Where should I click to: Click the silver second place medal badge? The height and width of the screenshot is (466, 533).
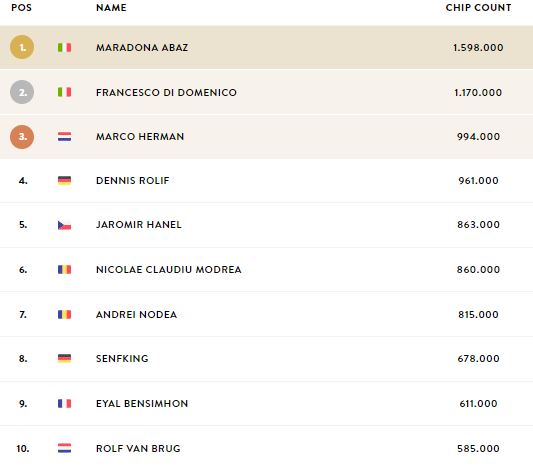click(x=22, y=92)
